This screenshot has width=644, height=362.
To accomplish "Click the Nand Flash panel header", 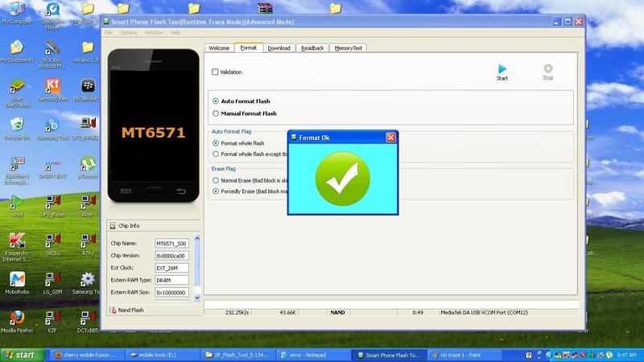I will (x=155, y=311).
